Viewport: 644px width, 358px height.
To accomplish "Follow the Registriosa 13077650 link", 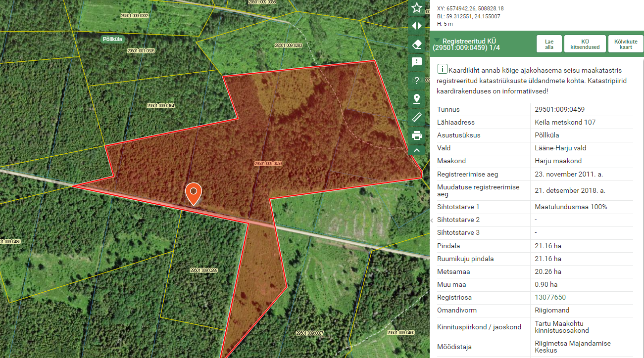I will point(550,297).
